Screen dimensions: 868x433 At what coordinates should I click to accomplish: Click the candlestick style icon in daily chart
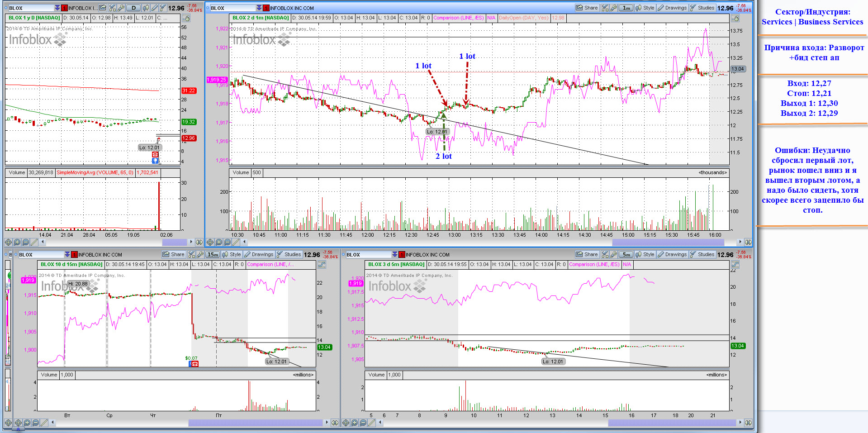click(146, 8)
